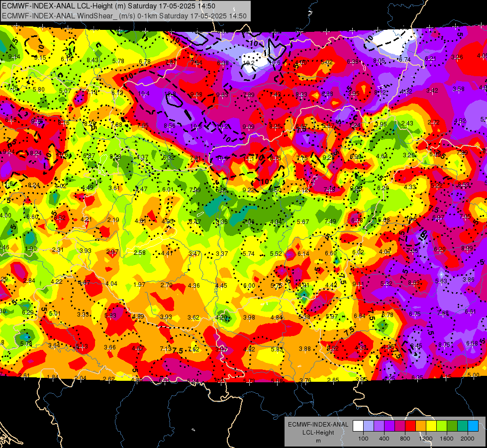Click the wind shear value 7.19

coord(92,92)
